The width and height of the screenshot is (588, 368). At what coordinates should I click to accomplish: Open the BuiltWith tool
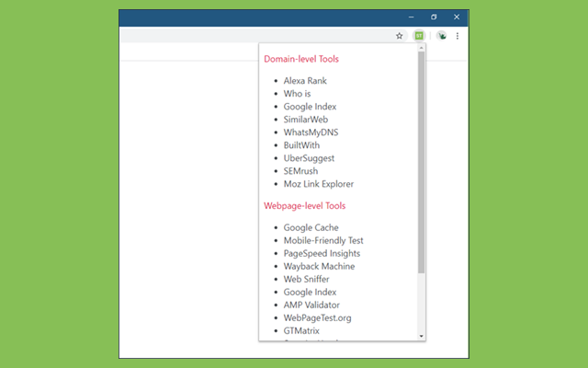pos(301,145)
